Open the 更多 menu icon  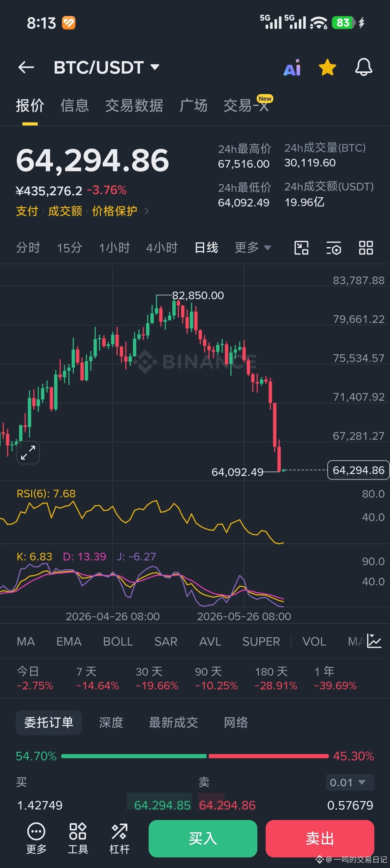[36, 838]
